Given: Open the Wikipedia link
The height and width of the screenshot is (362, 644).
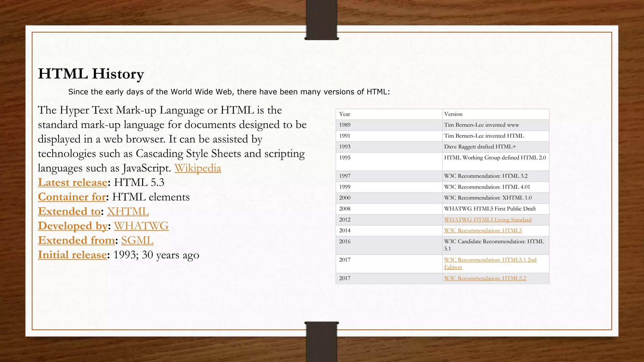Looking at the screenshot, I should click(198, 168).
